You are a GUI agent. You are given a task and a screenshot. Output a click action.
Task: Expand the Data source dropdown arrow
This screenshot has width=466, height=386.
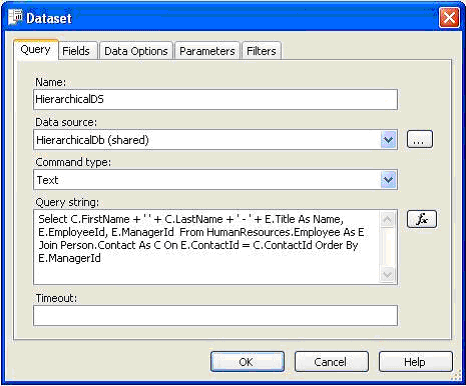tap(388, 139)
